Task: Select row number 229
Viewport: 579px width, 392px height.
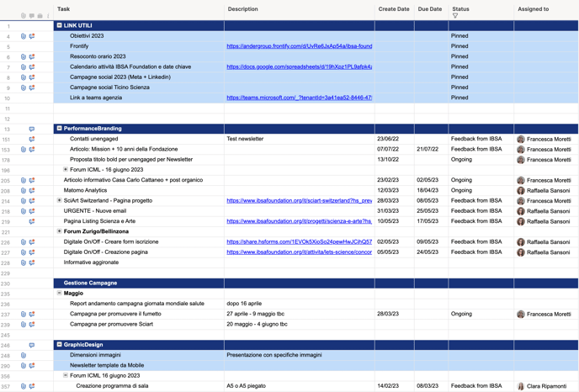Action: tap(6, 273)
